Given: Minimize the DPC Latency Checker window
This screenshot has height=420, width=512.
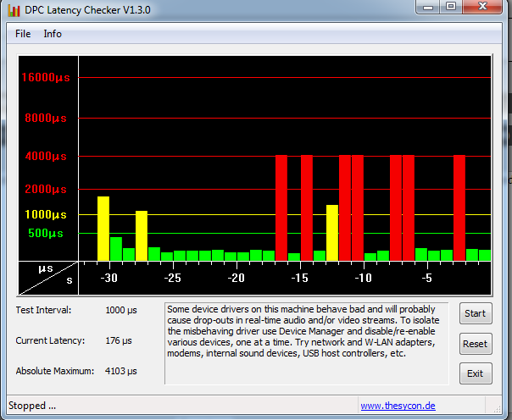Looking at the screenshot, I should tap(429, 8).
